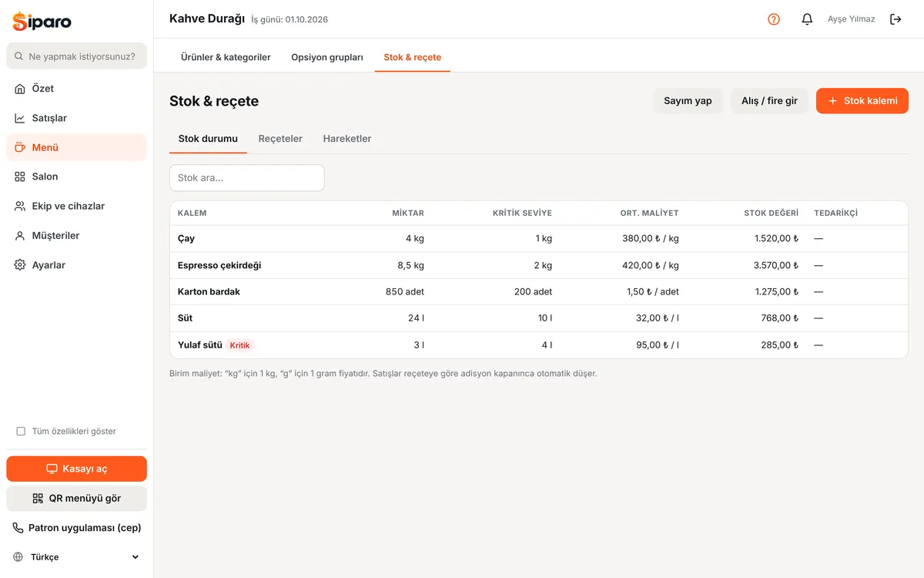The width and height of the screenshot is (924, 578).
Task: Go to Özet home page
Action: pos(76,89)
